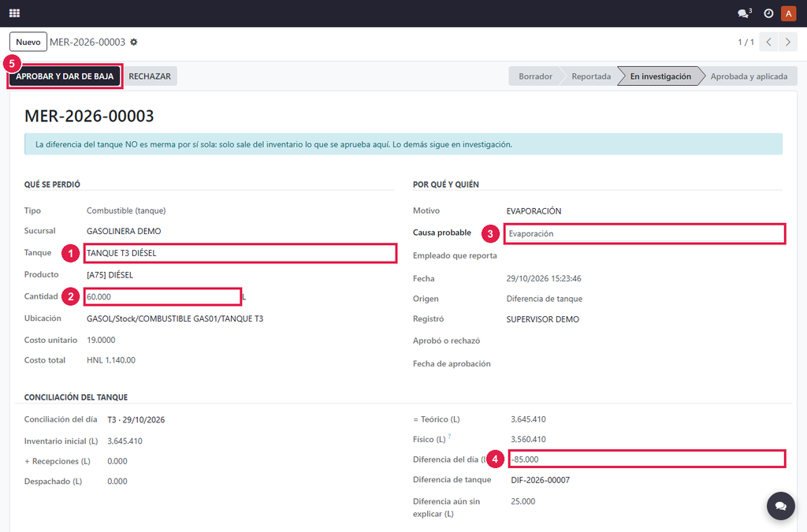This screenshot has height=532, width=807.
Task: Open the record actions gear menu
Action: 134,43
